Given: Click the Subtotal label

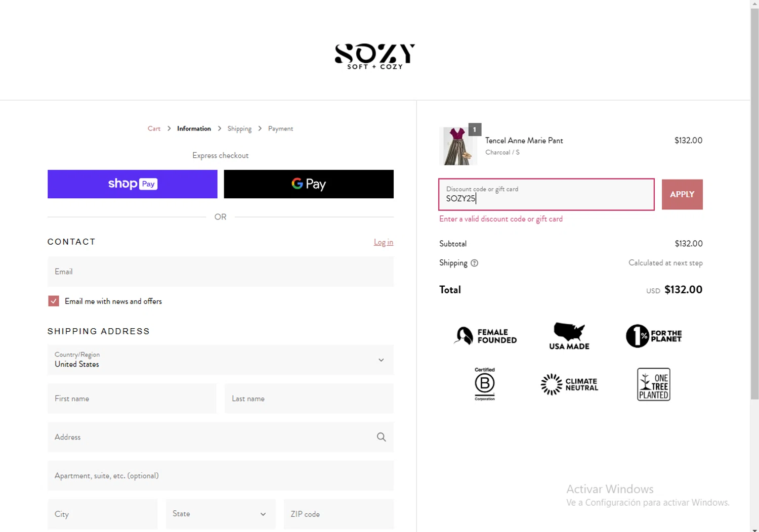Looking at the screenshot, I should coord(453,244).
